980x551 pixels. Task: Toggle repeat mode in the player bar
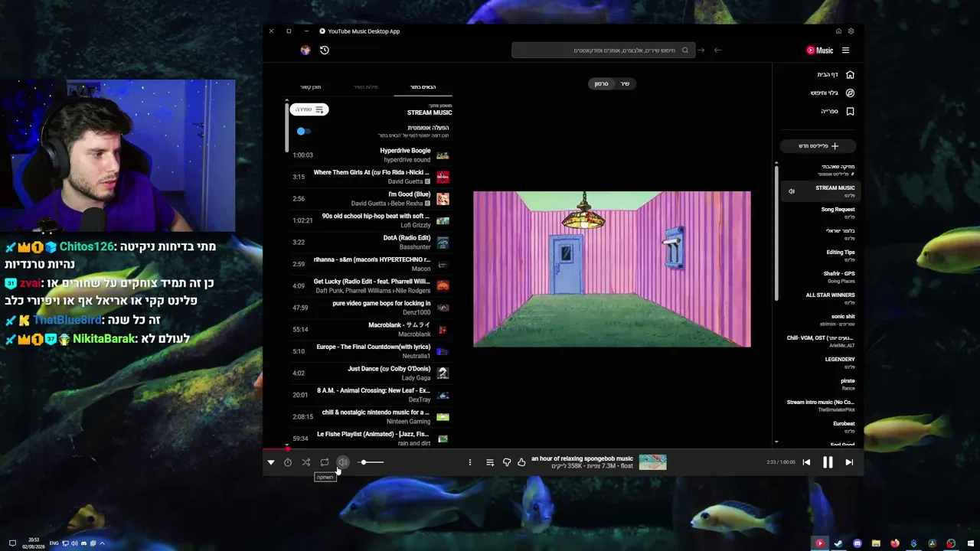[x=325, y=462]
